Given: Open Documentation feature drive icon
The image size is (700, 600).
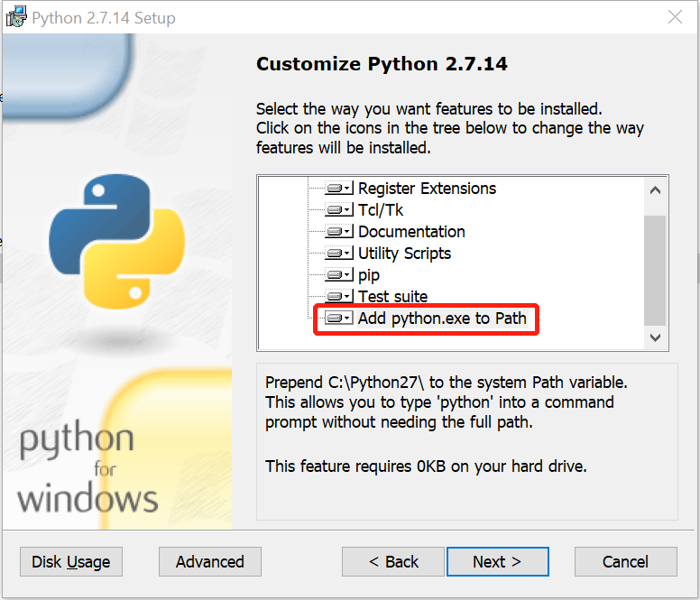Looking at the screenshot, I should [x=339, y=232].
